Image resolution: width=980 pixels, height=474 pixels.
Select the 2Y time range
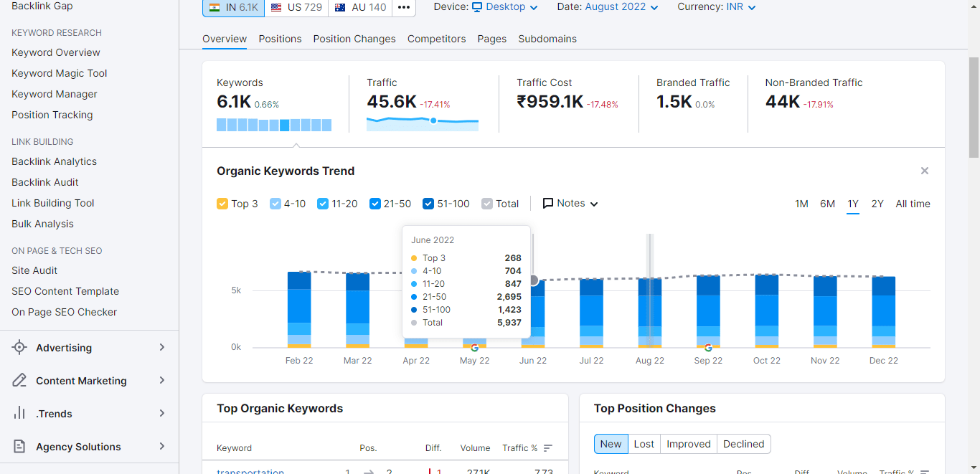tap(877, 204)
